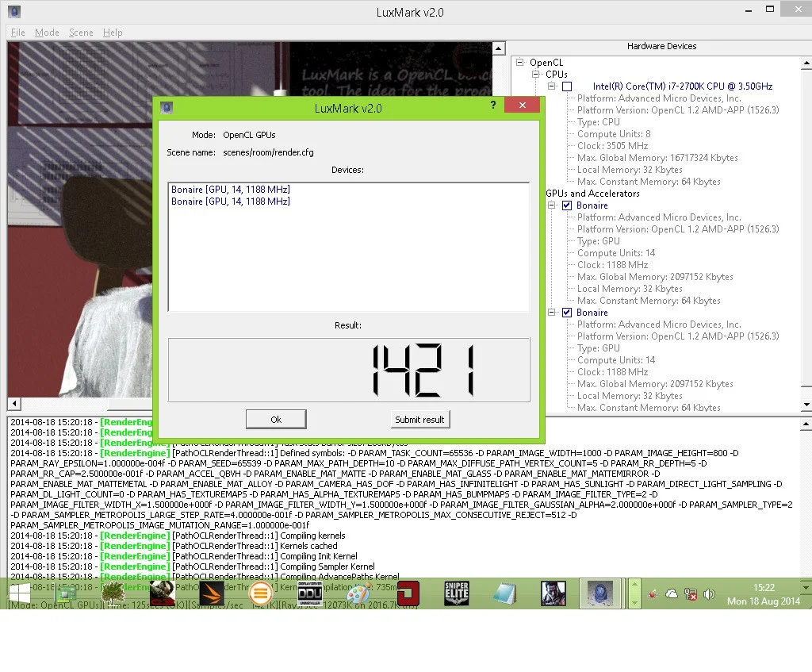Click the result display showing 1421

coord(349,370)
